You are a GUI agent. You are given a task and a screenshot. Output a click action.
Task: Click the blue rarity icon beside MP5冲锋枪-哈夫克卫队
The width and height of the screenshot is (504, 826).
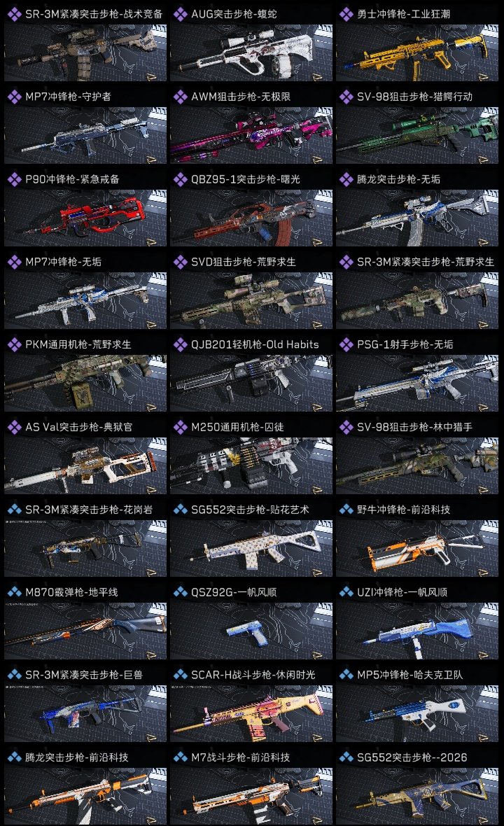(346, 675)
